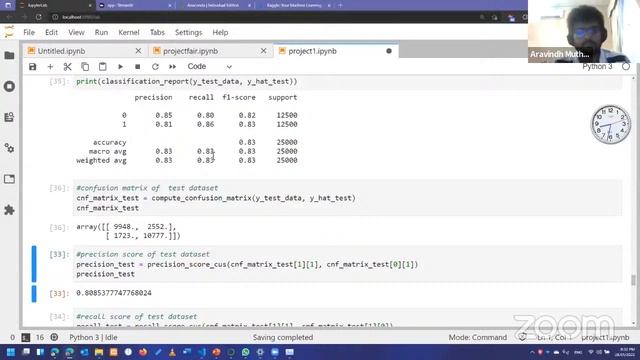Collapse precision cell input via blue bar
This screenshot has height=360, width=640.
click(34, 264)
